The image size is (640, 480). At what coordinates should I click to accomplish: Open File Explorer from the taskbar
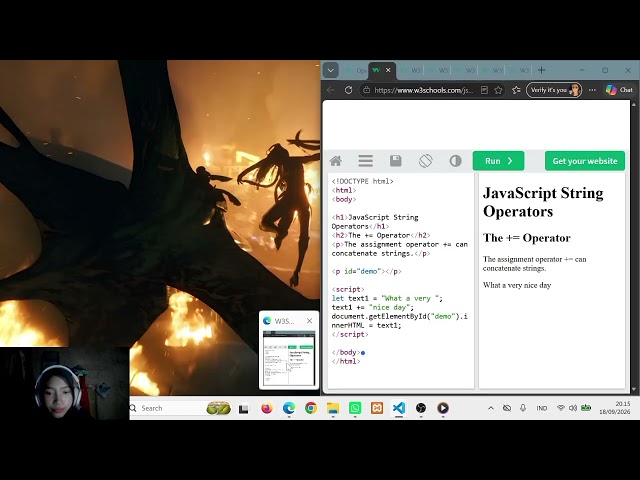pos(333,408)
